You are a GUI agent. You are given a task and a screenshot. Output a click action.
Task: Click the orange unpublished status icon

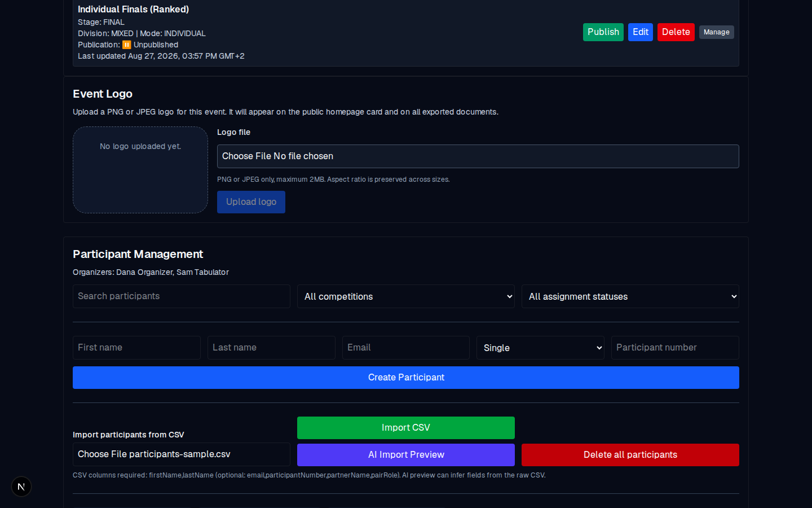click(x=127, y=45)
